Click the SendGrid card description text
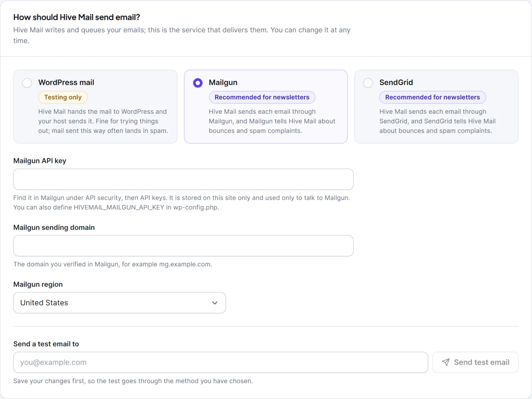The image size is (532, 399). coord(438,121)
